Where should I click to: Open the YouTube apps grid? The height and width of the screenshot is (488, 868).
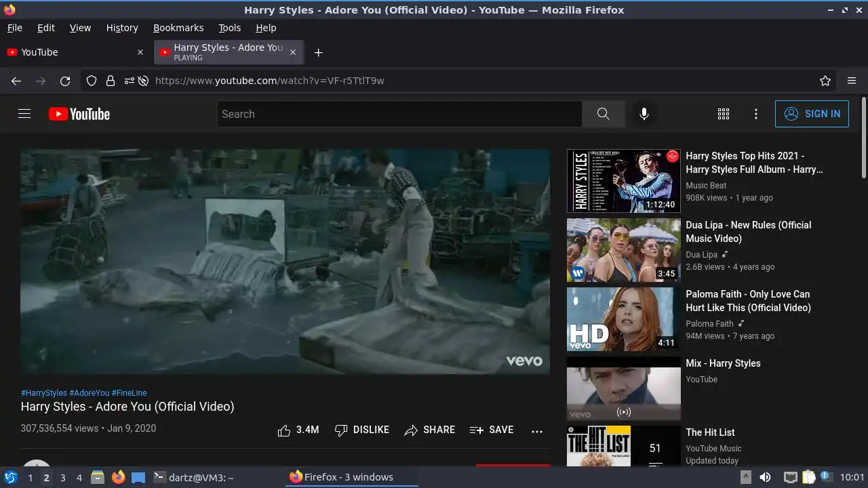pyautogui.click(x=724, y=114)
